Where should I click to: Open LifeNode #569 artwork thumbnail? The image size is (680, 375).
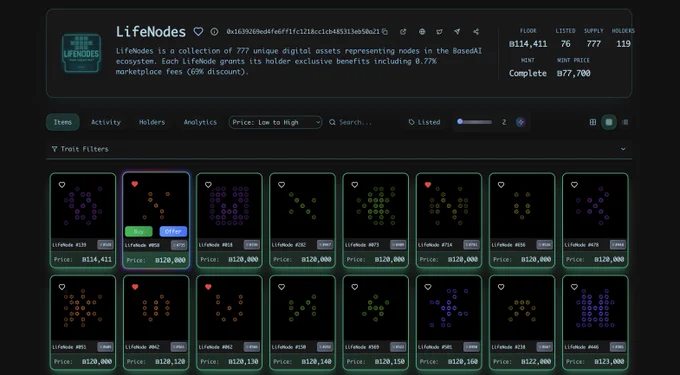click(x=376, y=308)
